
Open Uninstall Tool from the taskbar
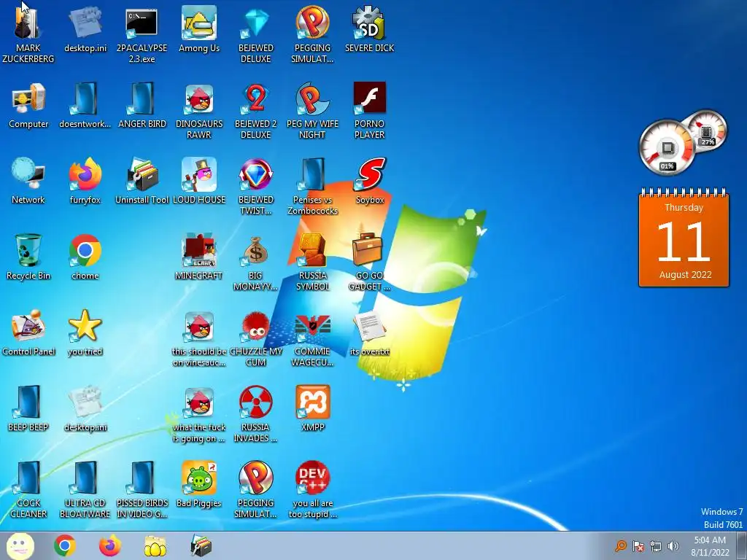pos(201,545)
